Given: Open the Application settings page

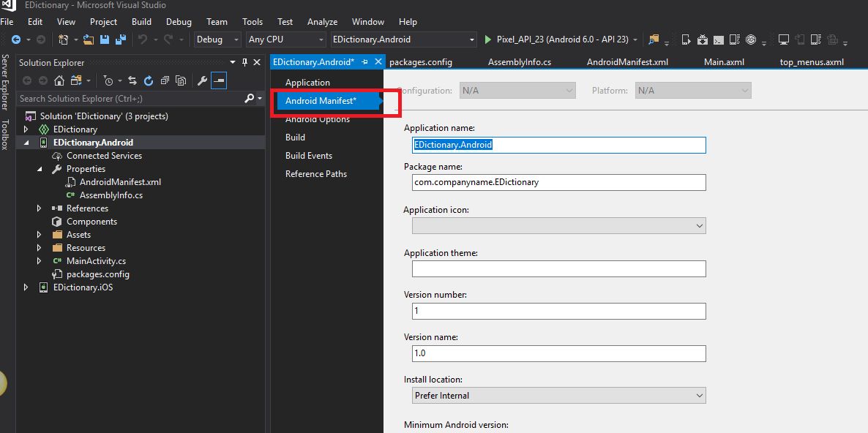Looking at the screenshot, I should (308, 83).
